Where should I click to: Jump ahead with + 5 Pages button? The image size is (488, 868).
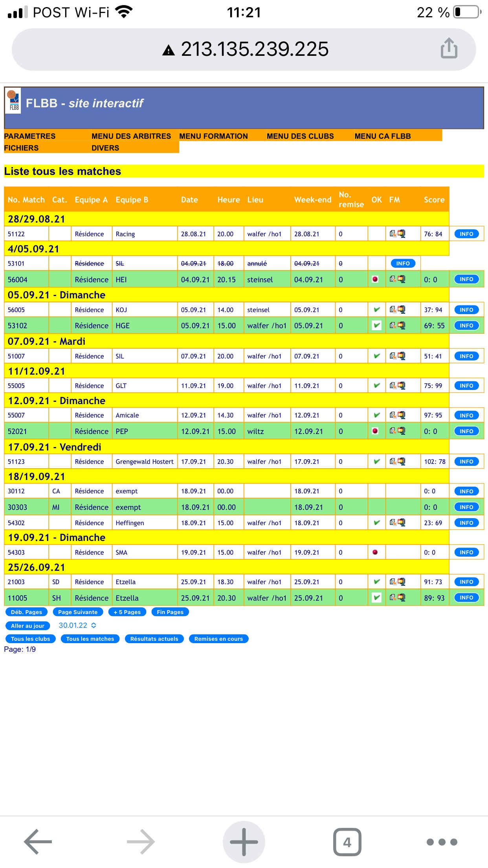pyautogui.click(x=127, y=612)
